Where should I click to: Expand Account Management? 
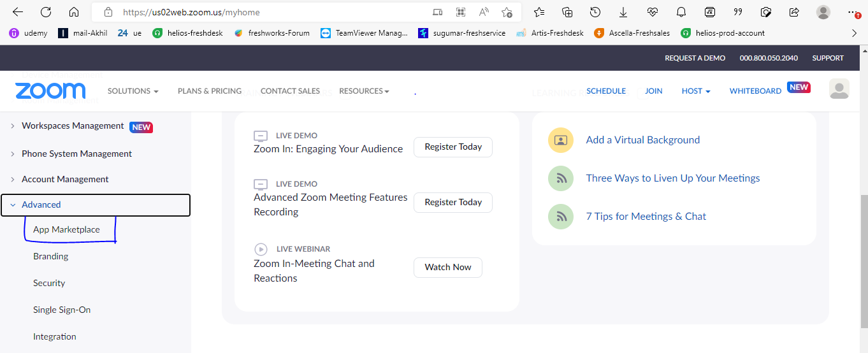pos(65,179)
